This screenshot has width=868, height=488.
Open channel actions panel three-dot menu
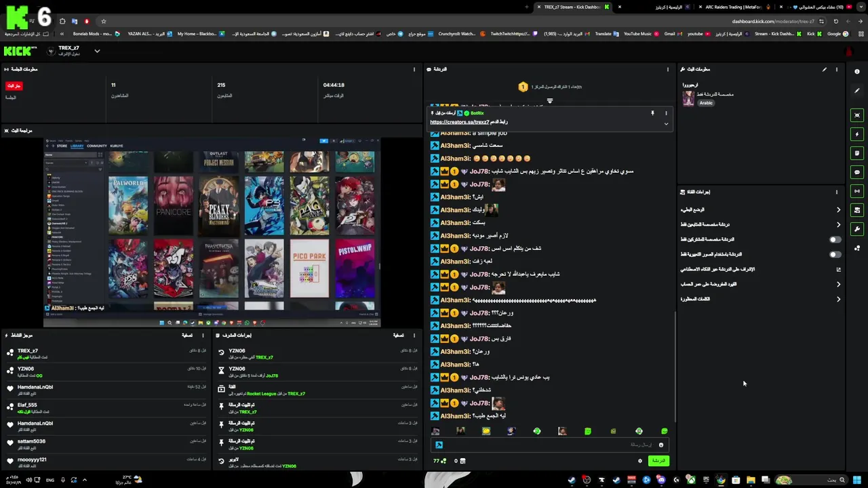click(x=837, y=192)
